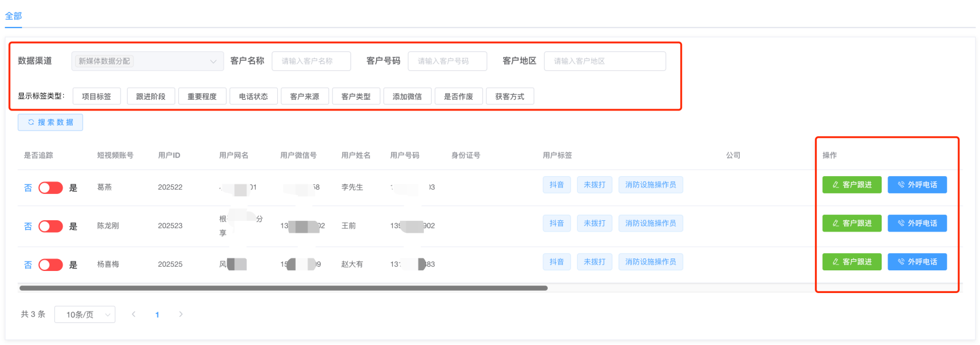Toggle tracking switch for 陈龙刚
The height and width of the screenshot is (345, 980).
coord(51,226)
